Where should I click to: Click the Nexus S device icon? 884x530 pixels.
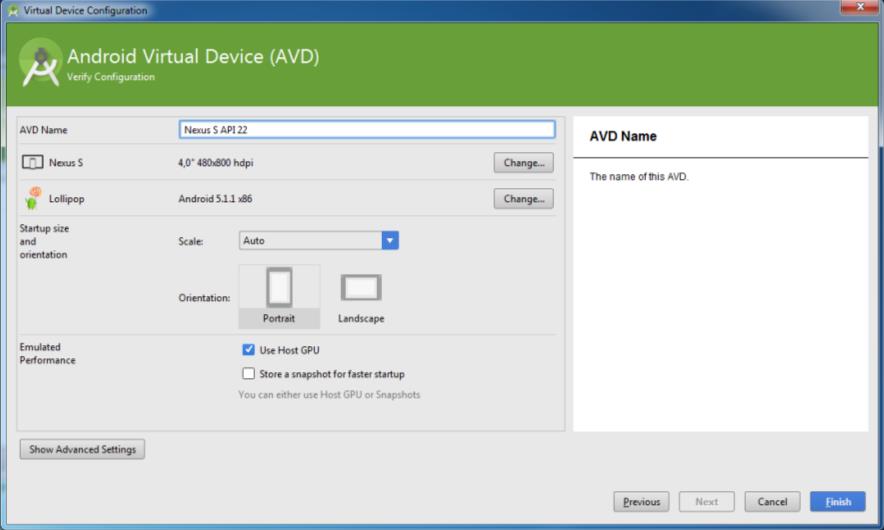tap(32, 162)
